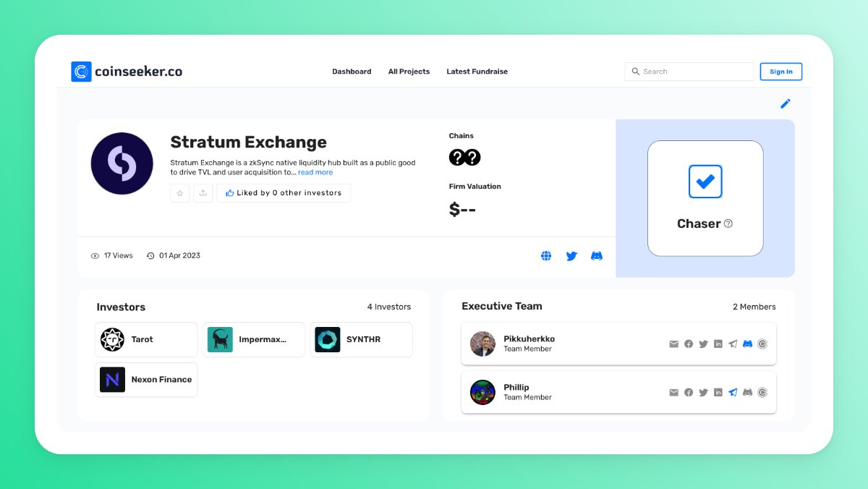Click the Sign In button
The image size is (868, 489).
(x=780, y=72)
